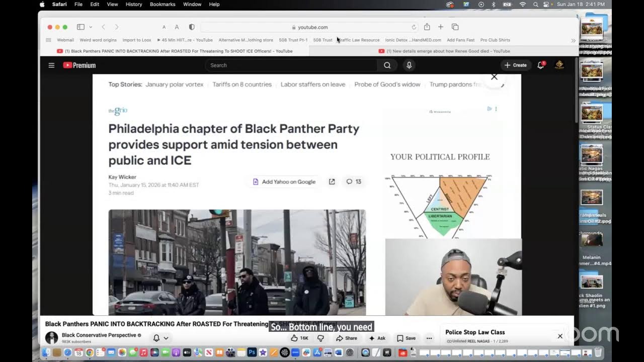Submit search with the magnifier button
The width and height of the screenshot is (644, 362).
point(387,65)
